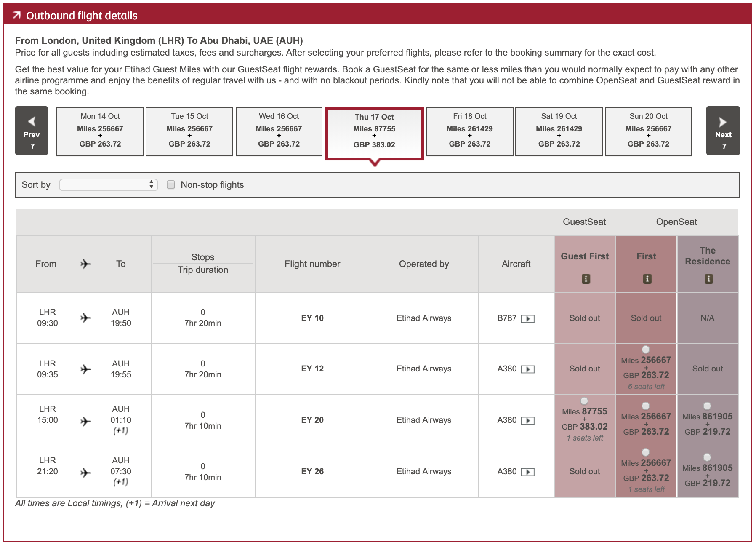Open A380 aircraft details for EY 26
Image resolution: width=756 pixels, height=545 pixels.
[x=527, y=472]
